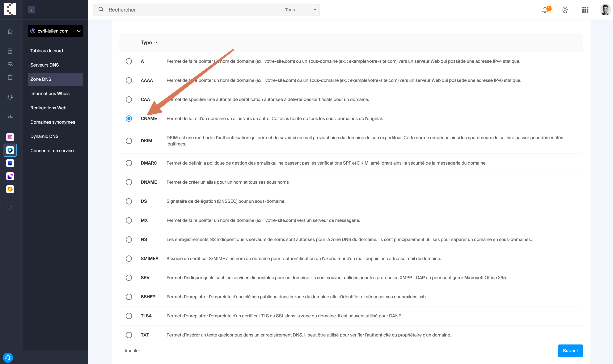Click the home icon in the sidebar

tap(10, 31)
